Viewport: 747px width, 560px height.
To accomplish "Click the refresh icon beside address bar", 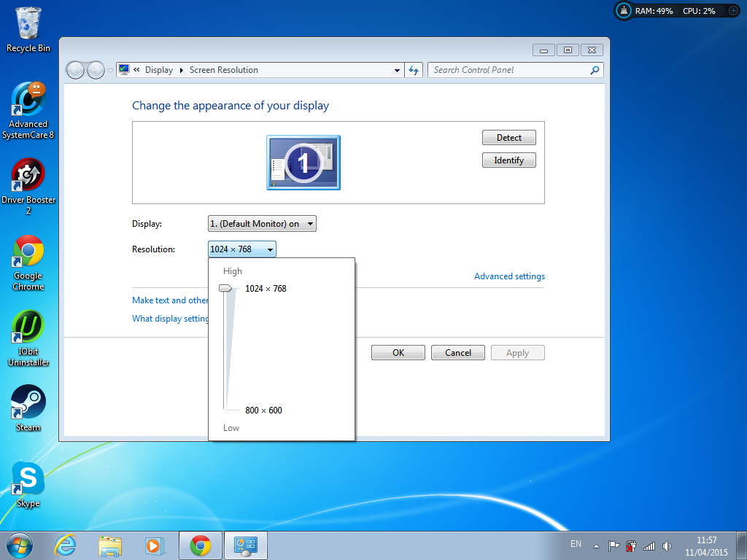I will coord(414,70).
